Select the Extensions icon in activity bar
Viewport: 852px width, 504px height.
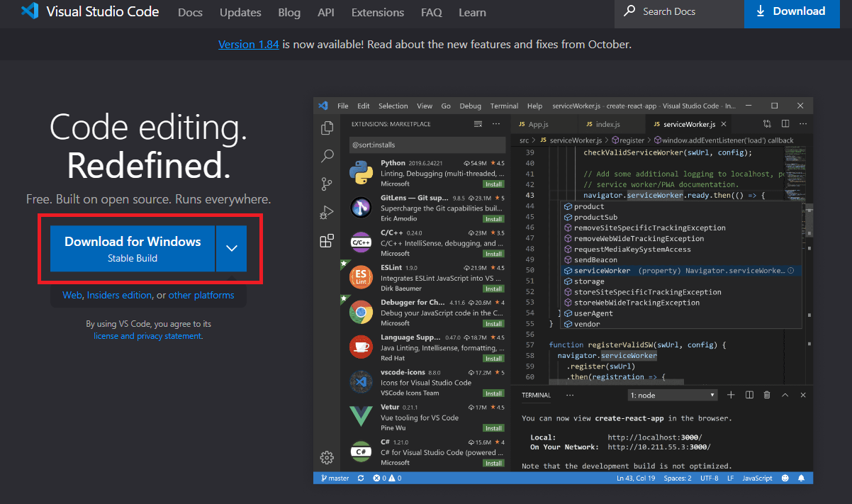pos(327,240)
